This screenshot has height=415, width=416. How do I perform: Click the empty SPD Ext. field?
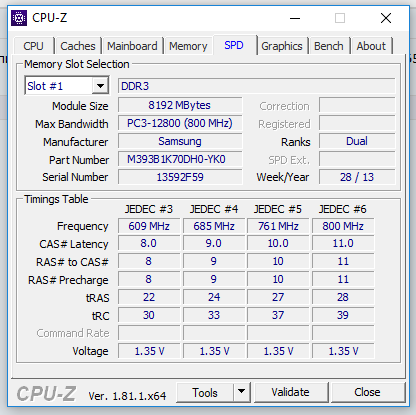point(357,159)
